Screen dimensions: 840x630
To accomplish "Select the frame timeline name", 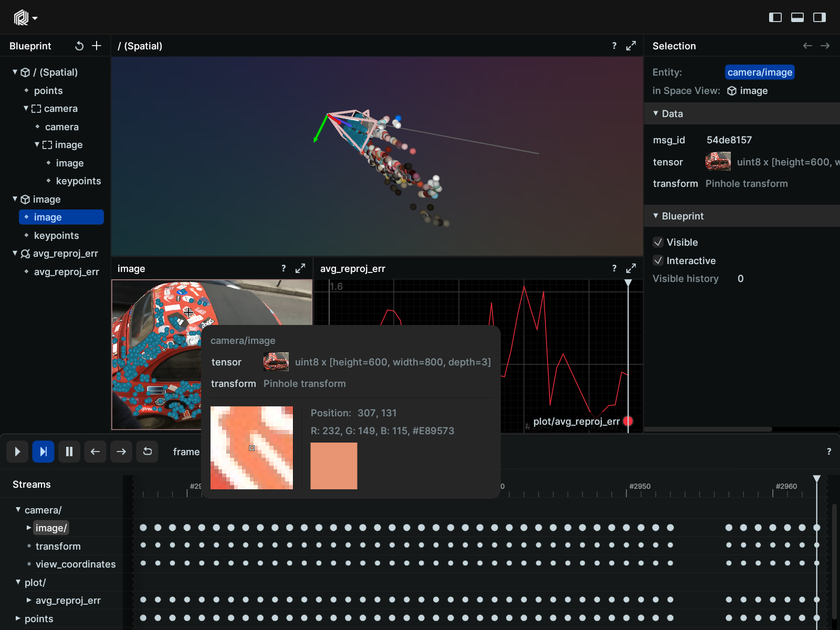I will click(x=186, y=451).
